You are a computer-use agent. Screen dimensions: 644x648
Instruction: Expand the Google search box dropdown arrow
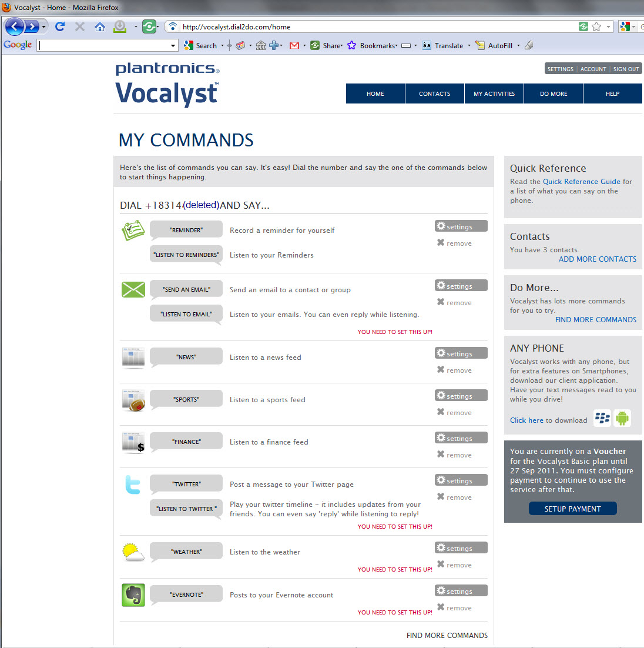tap(173, 45)
